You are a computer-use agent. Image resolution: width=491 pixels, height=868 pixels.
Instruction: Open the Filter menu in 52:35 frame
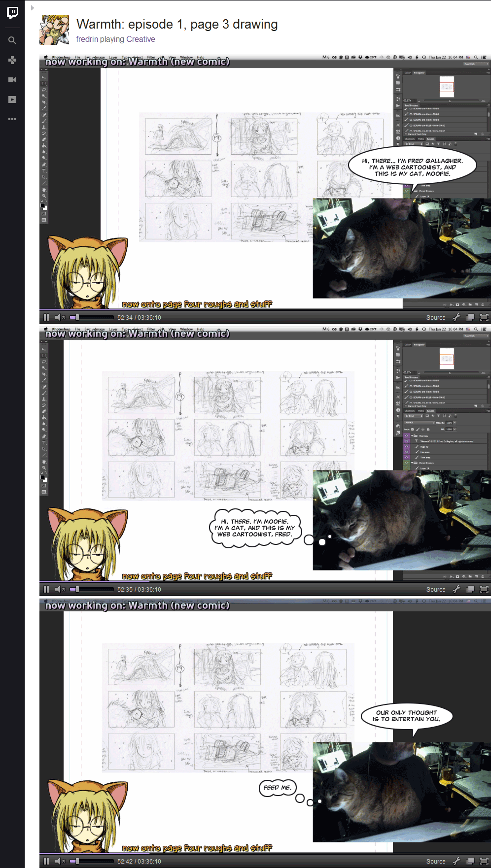click(151, 329)
